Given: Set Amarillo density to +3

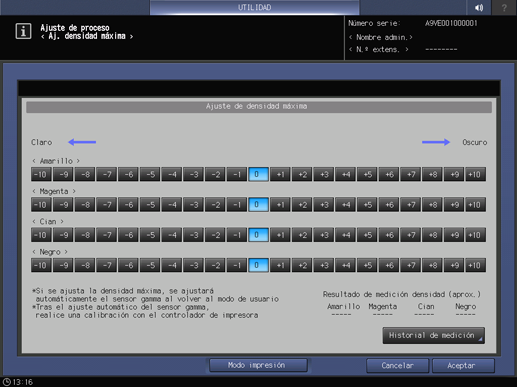Looking at the screenshot, I should pos(324,174).
